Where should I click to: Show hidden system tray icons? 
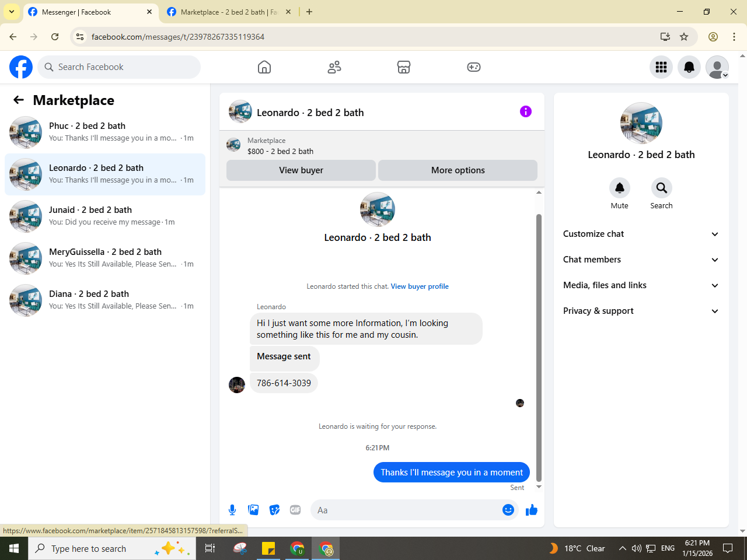(x=622, y=548)
